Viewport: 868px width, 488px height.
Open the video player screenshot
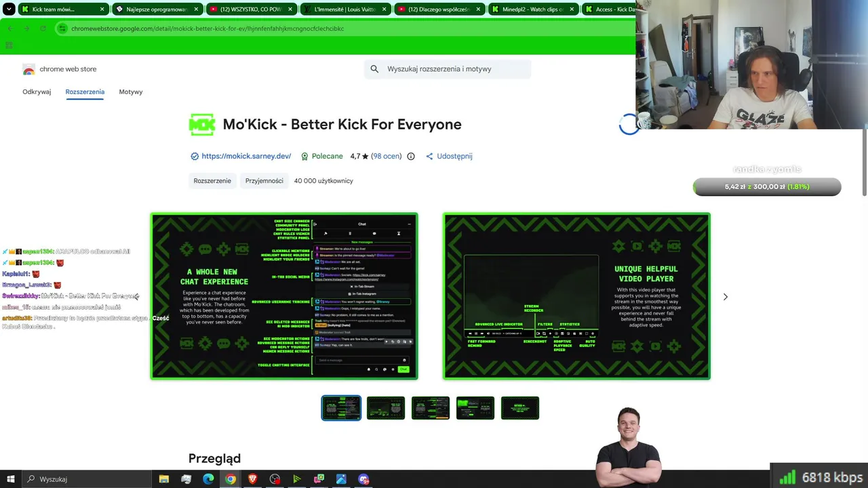click(577, 296)
